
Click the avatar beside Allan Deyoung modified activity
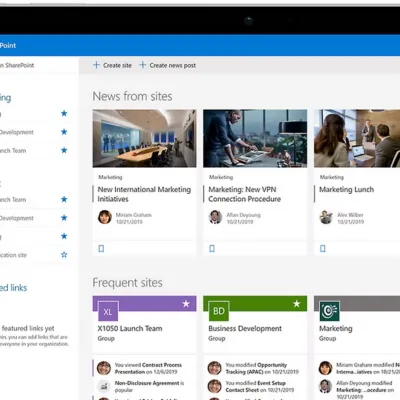(x=325, y=386)
